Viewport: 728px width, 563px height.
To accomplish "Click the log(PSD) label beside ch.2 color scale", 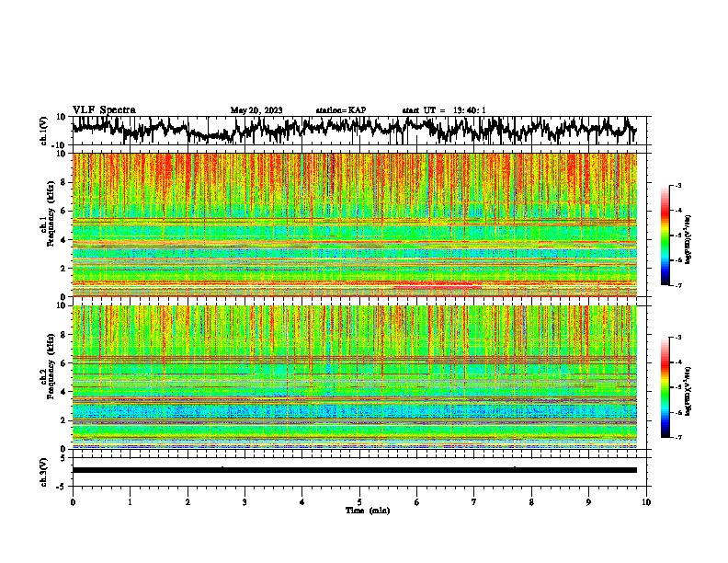I will [688, 391].
